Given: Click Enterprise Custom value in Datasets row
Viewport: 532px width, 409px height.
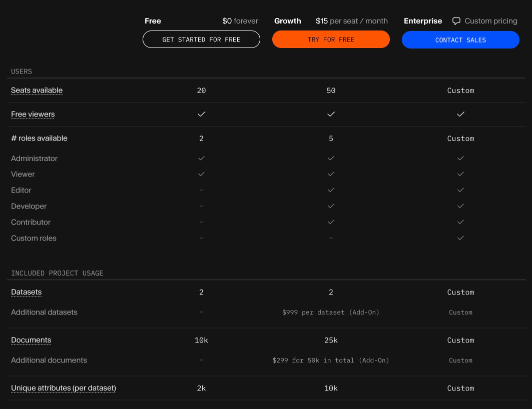Looking at the screenshot, I should (460, 292).
